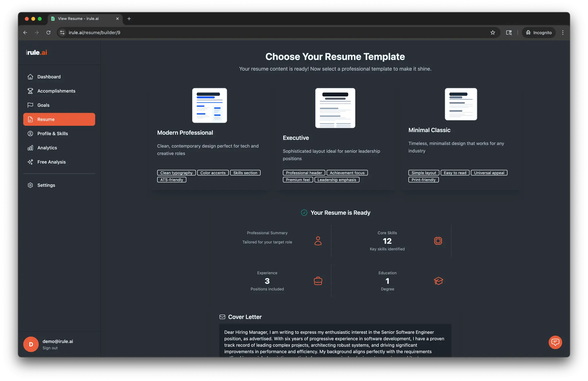Screen dimensions: 588x381
Task: Open the browser three-dot menu
Action: (x=563, y=32)
